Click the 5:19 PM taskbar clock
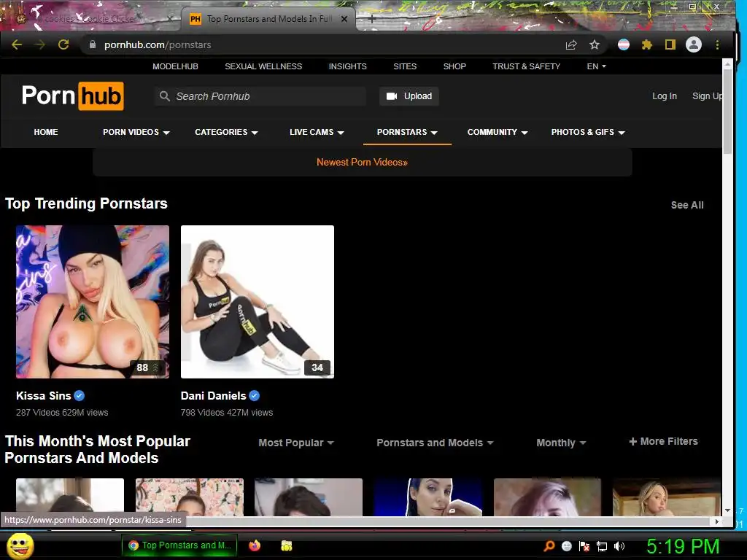This screenshot has height=560, width=747. point(683,546)
